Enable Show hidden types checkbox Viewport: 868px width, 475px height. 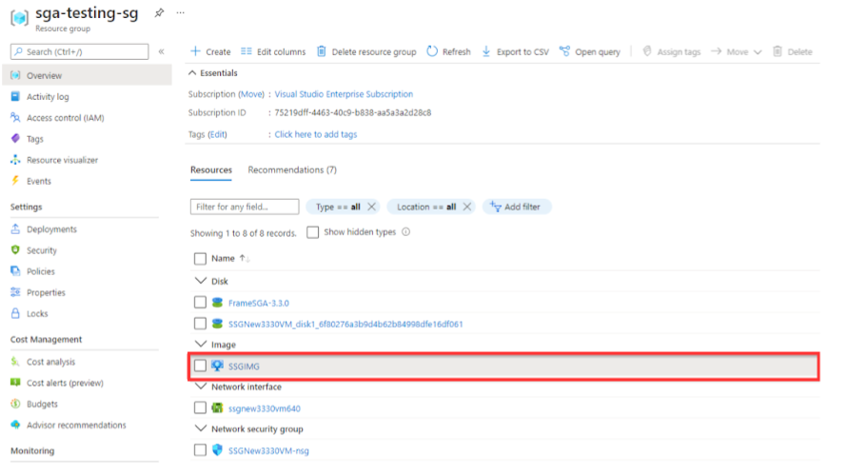(x=313, y=232)
